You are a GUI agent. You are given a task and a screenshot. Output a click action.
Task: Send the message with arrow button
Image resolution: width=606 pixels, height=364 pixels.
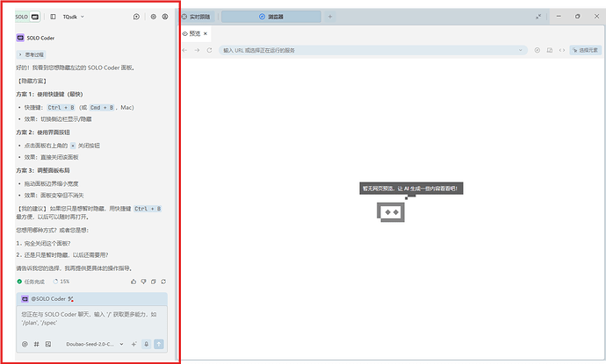[x=159, y=344]
